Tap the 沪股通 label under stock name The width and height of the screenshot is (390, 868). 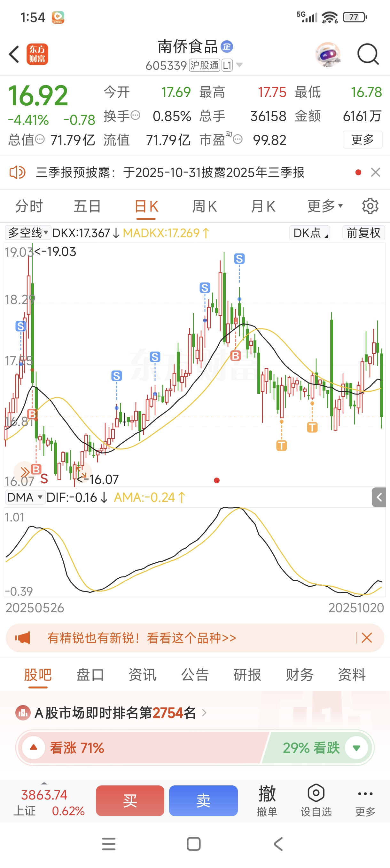(x=205, y=65)
